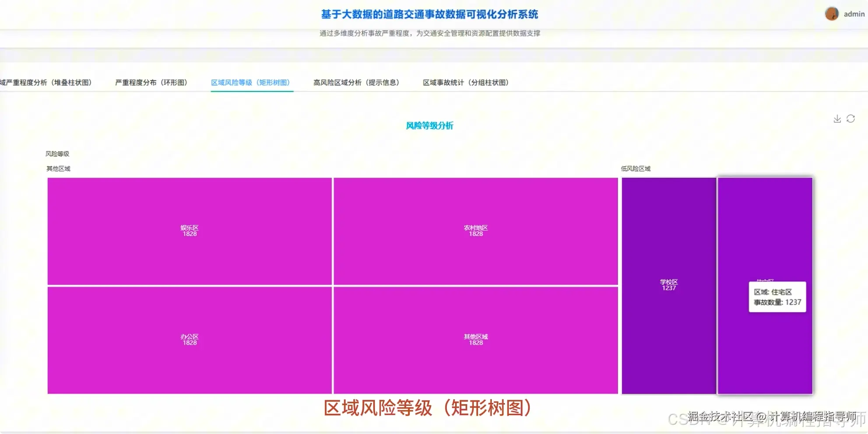868x434 pixels.
Task: Expand the 低风险区域 category label
Action: (635, 168)
